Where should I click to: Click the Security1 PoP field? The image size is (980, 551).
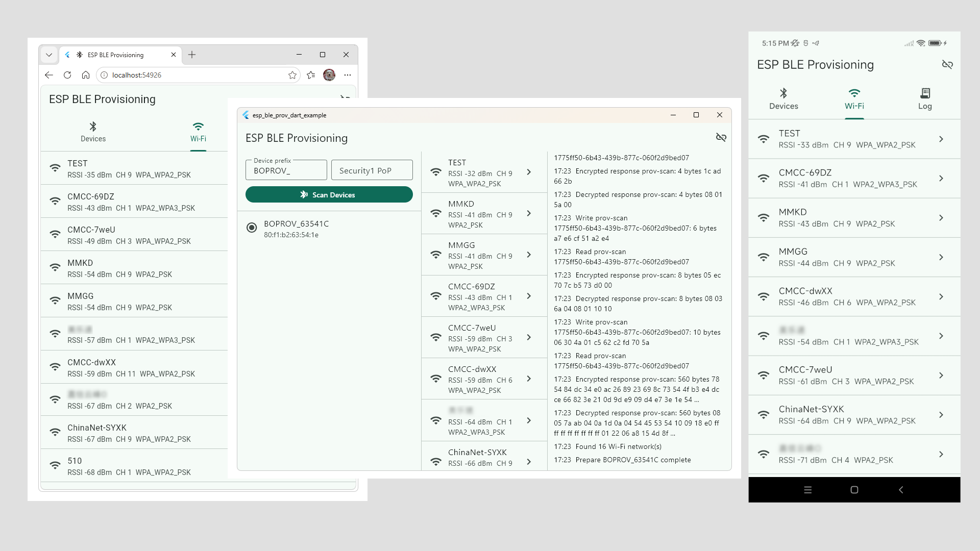click(372, 170)
